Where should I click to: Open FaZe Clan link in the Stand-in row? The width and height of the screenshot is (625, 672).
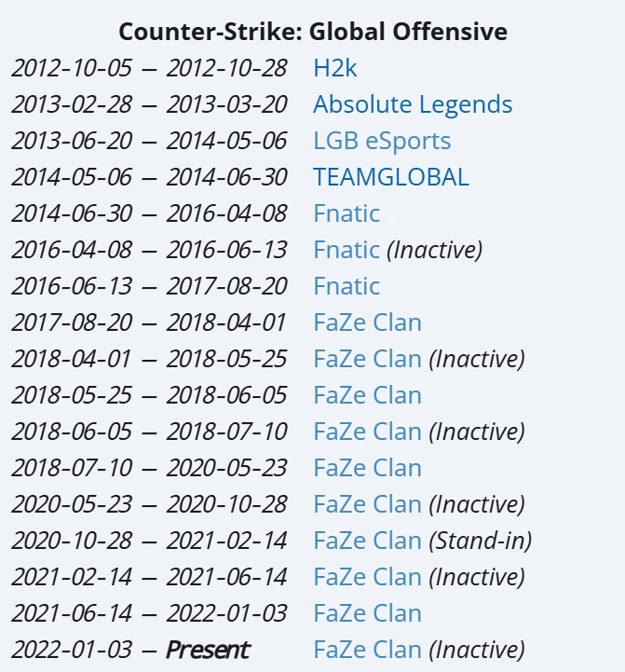point(367,541)
